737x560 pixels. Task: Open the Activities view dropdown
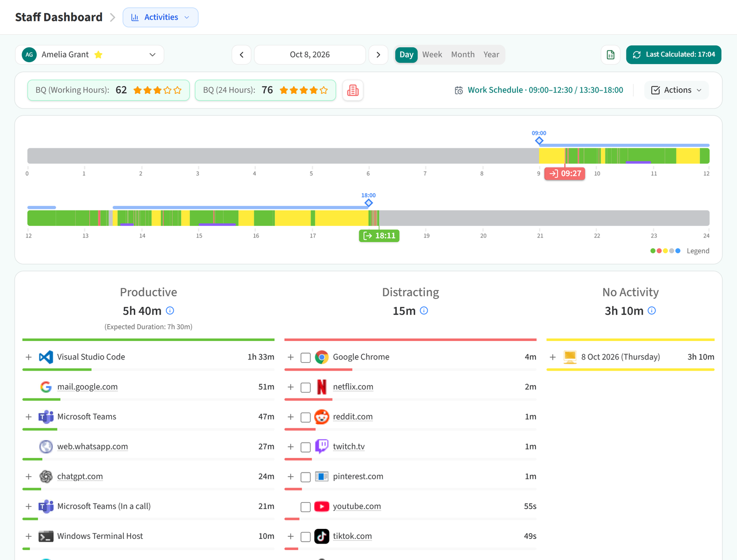[161, 17]
